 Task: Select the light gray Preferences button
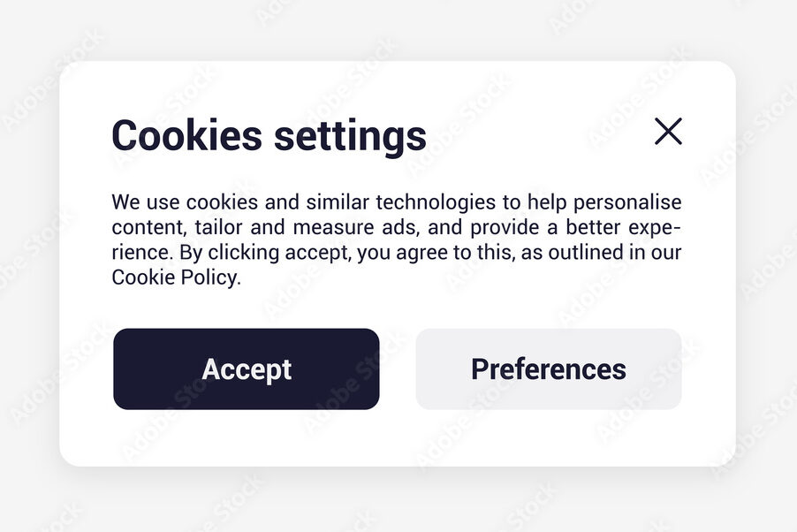click(548, 369)
